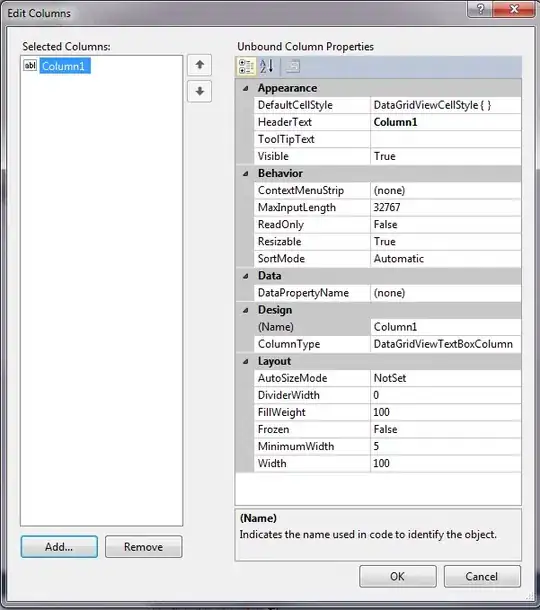Confirm changes with OK button
Viewport: 540px width, 610px height.
(398, 576)
